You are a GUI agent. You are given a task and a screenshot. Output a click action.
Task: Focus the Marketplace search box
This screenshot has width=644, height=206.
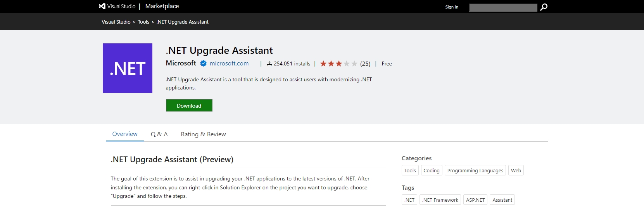point(503,7)
